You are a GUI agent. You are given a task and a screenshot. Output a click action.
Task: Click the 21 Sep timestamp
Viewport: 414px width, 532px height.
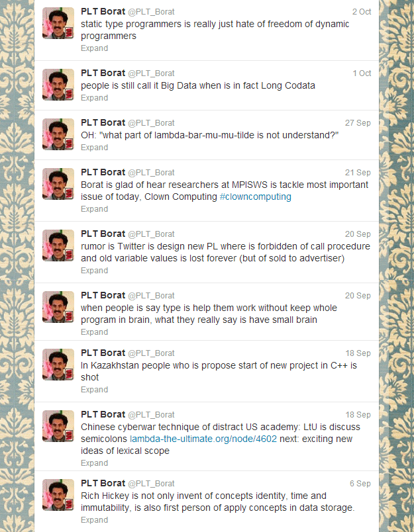pyautogui.click(x=358, y=172)
